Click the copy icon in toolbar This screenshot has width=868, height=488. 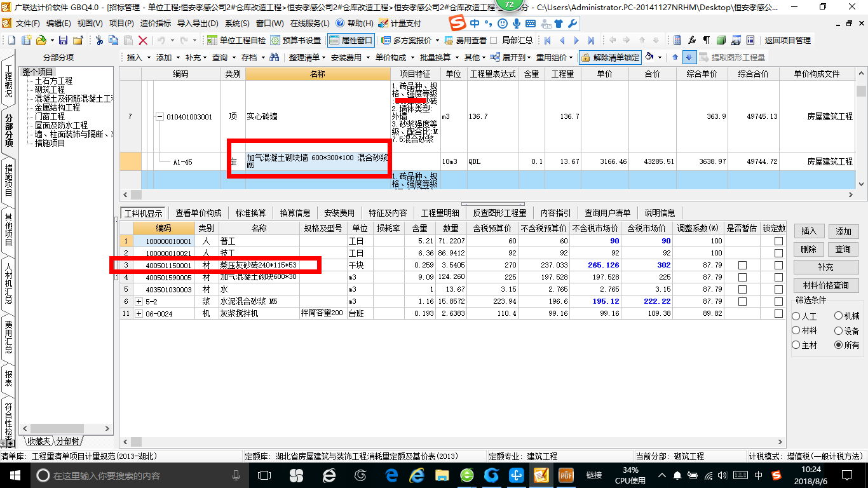(x=114, y=40)
